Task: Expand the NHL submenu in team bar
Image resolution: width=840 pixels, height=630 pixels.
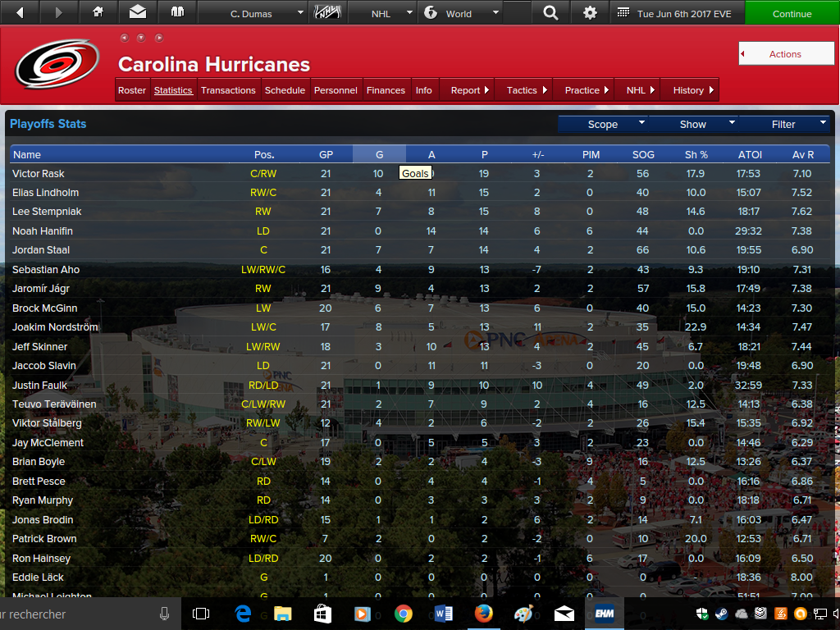Action: (637, 90)
